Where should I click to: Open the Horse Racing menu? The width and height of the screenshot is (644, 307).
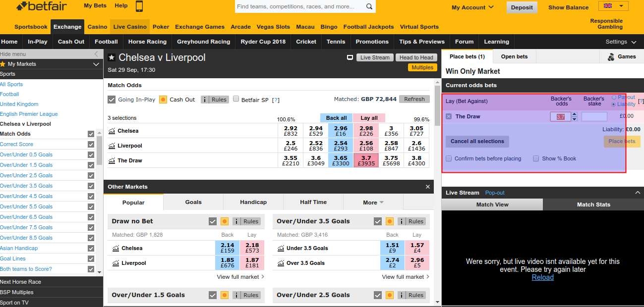(x=147, y=42)
